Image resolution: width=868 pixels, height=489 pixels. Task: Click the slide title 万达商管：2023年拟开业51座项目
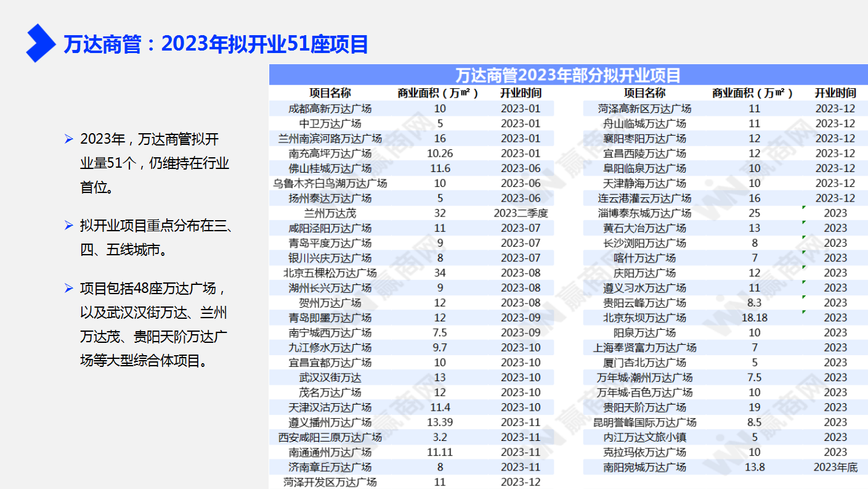click(216, 44)
